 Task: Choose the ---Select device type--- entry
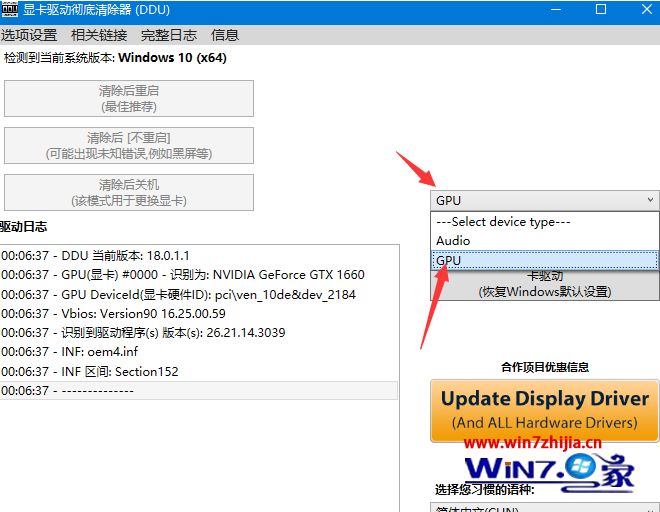[x=545, y=221]
